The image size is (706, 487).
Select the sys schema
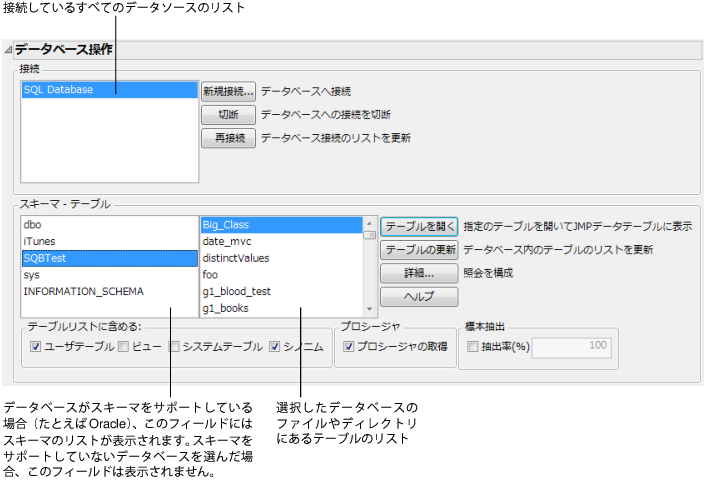(109, 275)
